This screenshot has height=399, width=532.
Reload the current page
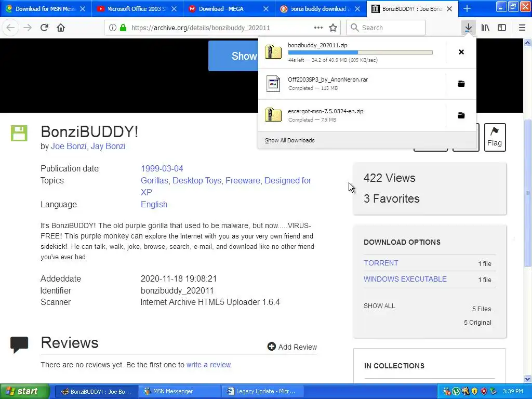(x=44, y=28)
